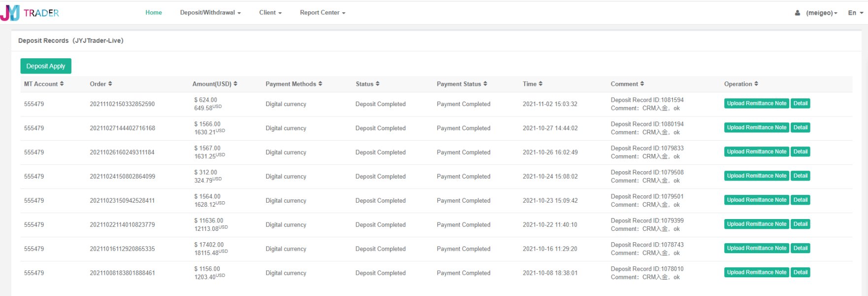Click the JYJ Trader logo

pos(30,13)
